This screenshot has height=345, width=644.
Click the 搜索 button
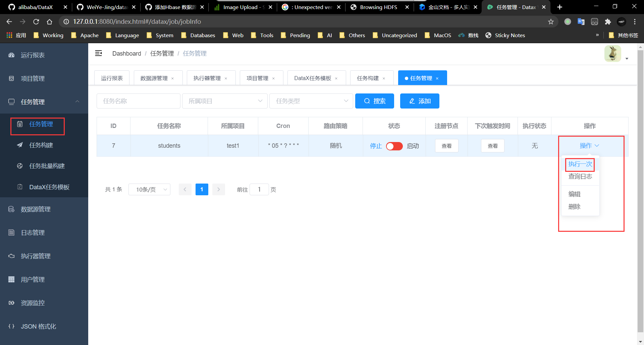point(374,101)
